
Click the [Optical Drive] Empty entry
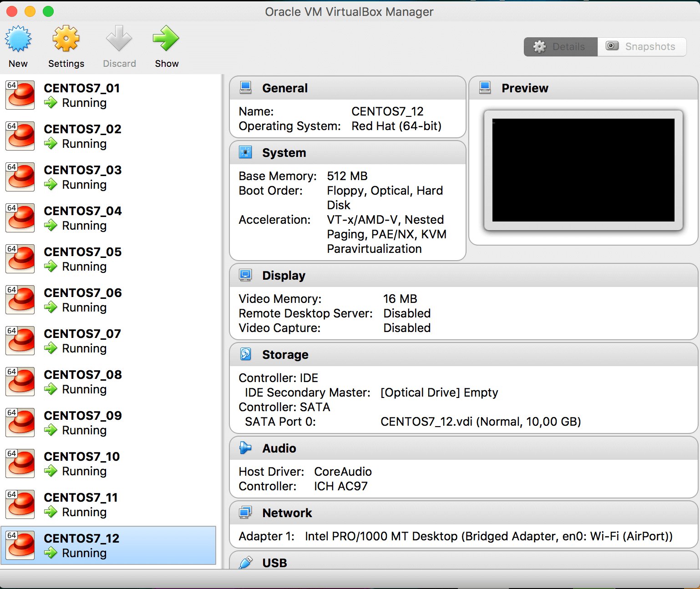click(439, 393)
